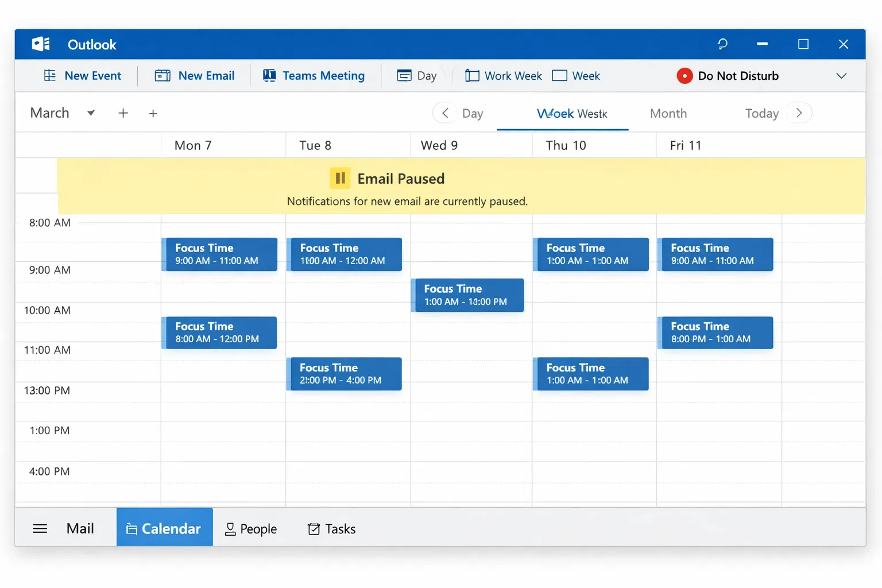Viewport: 882px width, 588px height.
Task: Click the Email Paused pause icon
Action: (340, 178)
